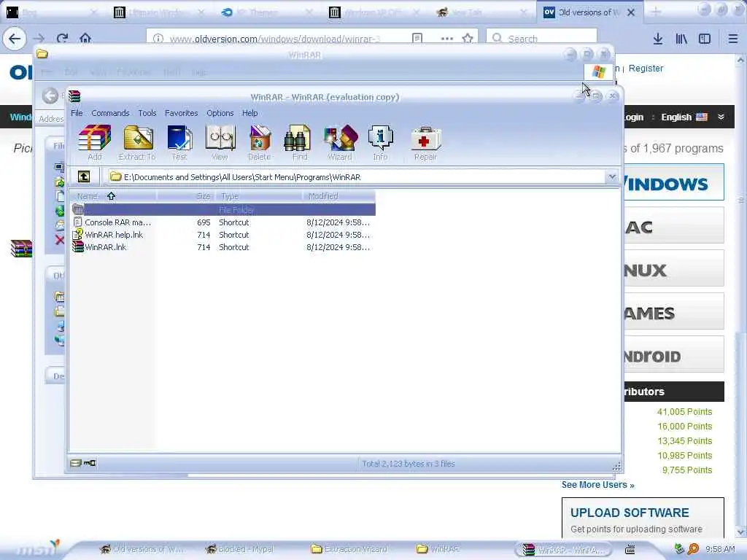747x560 pixels.
Task: Click the back button in WinRAR Explorer window
Action: 50,96
